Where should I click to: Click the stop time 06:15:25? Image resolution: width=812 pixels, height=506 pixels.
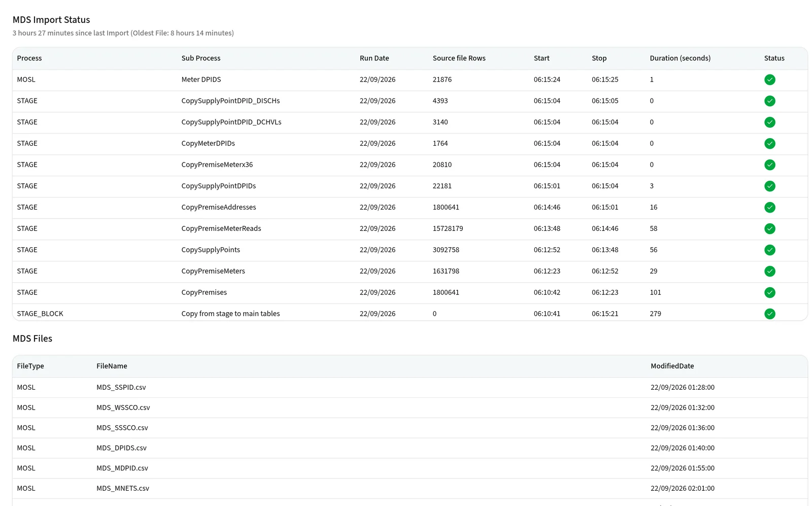pos(605,80)
